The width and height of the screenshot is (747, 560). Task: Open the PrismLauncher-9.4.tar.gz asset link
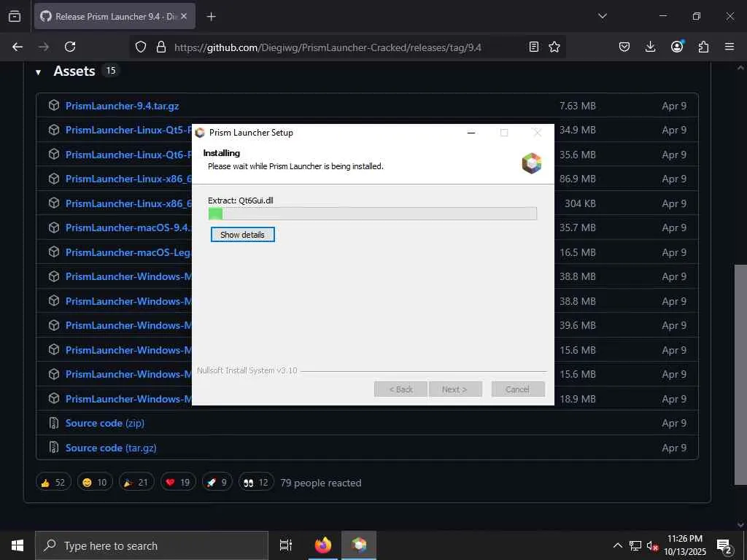pos(122,106)
